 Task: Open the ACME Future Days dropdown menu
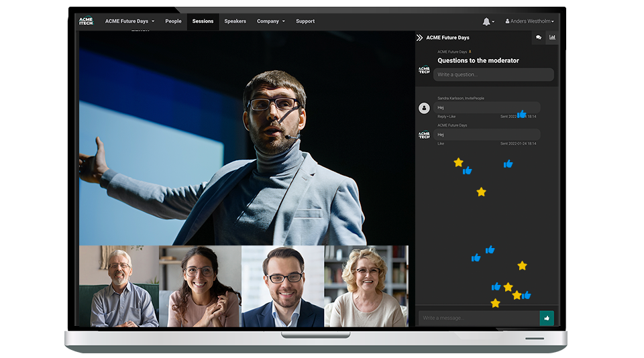129,21
